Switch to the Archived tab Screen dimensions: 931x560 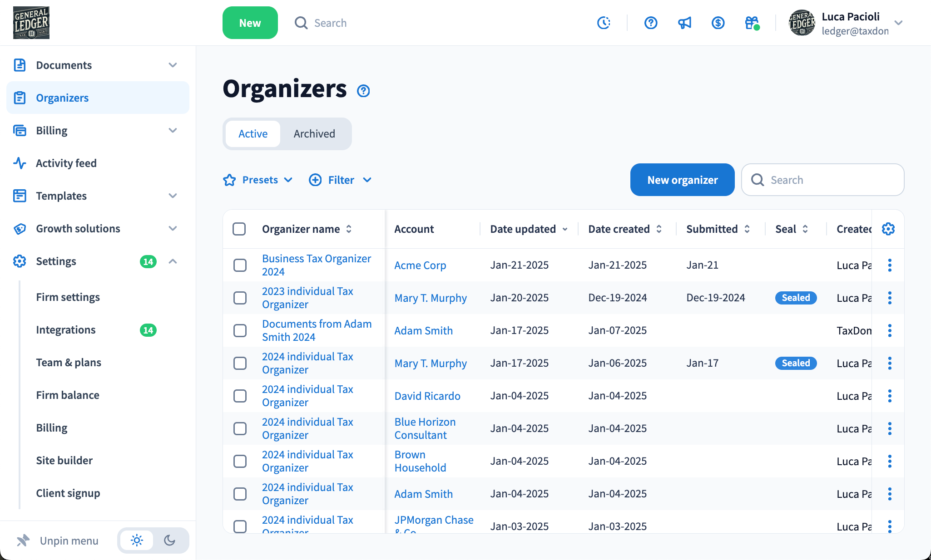click(x=314, y=134)
